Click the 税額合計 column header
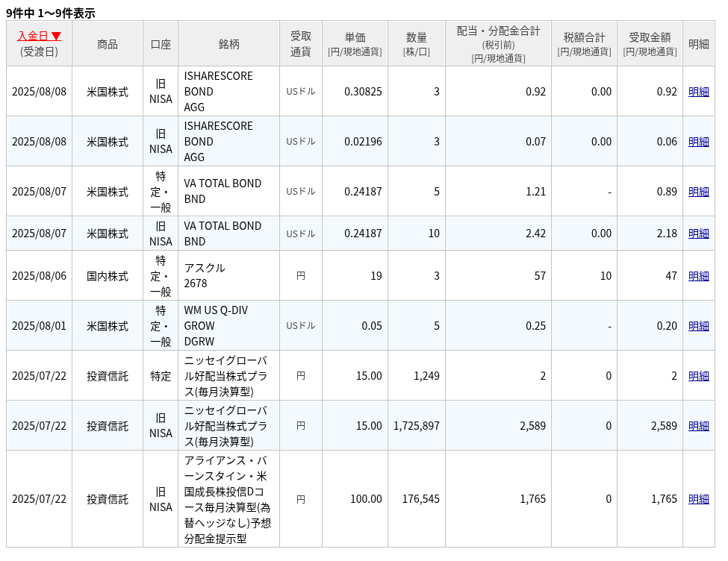 click(x=584, y=43)
